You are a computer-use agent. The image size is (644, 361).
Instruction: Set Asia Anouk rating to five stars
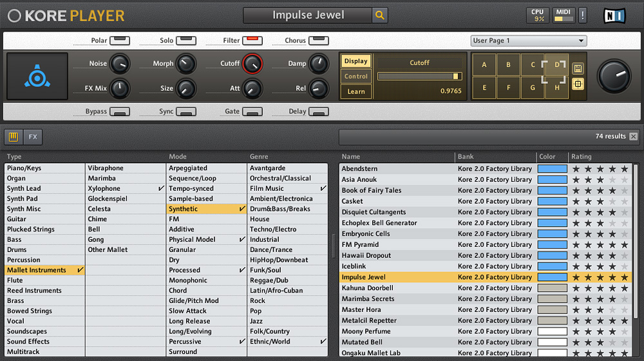coord(624,180)
